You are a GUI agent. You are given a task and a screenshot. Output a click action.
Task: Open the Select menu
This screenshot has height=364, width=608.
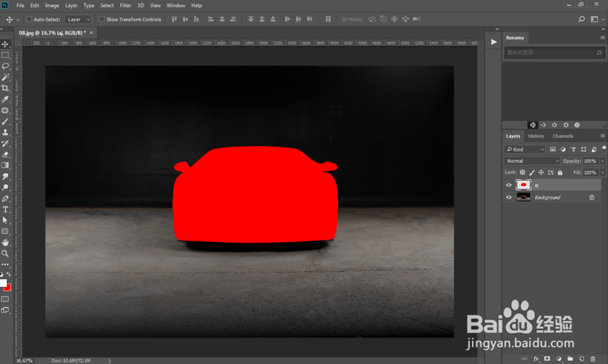[x=107, y=5]
